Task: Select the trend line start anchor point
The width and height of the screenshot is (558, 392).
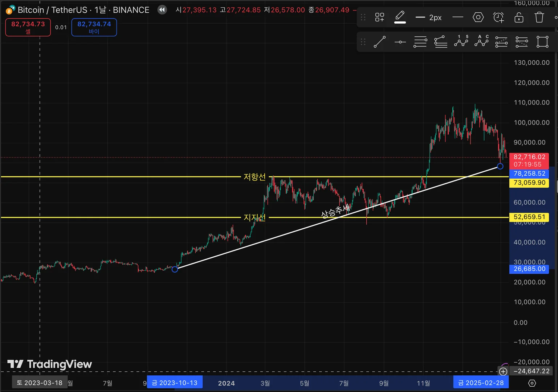Action: [175, 269]
